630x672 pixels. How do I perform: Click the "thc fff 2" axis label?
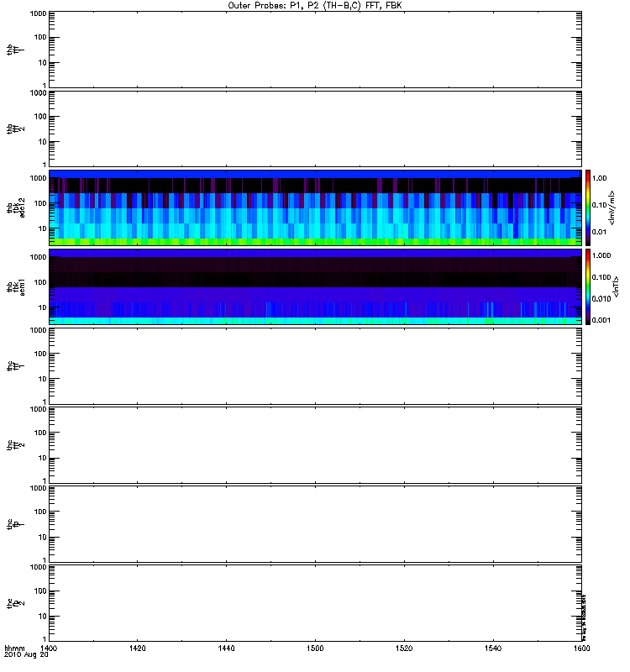click(16, 445)
